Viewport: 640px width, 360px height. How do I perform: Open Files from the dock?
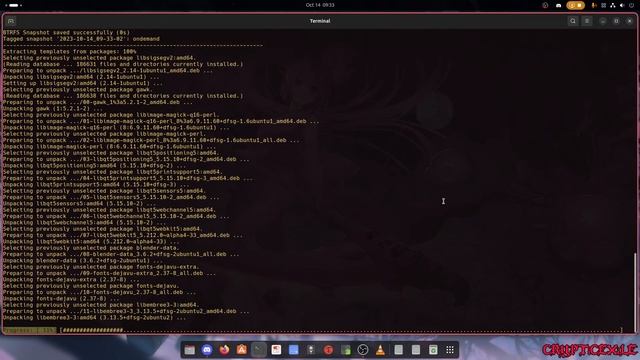[x=189, y=350]
